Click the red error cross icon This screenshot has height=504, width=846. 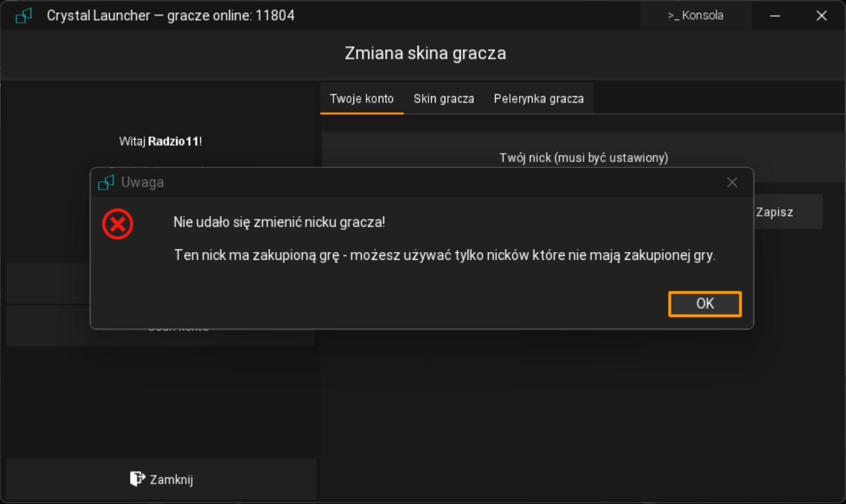click(118, 224)
